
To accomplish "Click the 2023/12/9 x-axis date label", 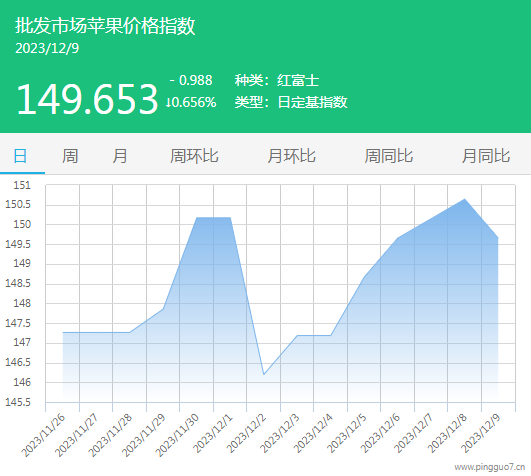I will tap(481, 433).
